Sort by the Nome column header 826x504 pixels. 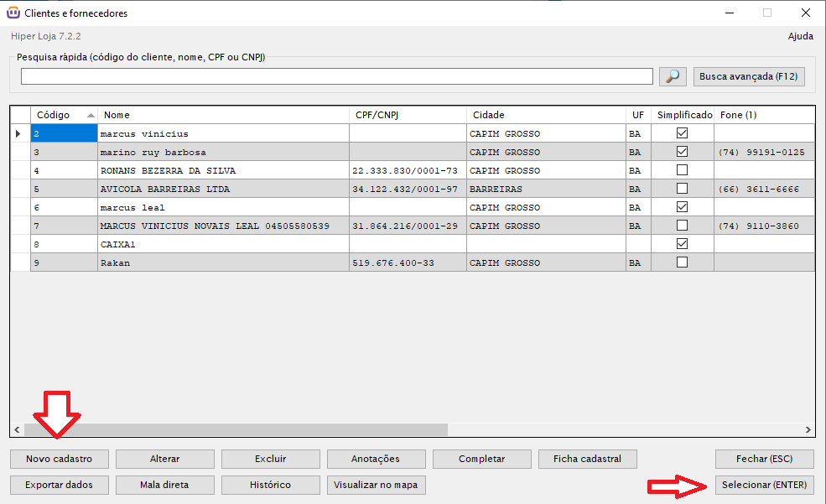click(223, 115)
